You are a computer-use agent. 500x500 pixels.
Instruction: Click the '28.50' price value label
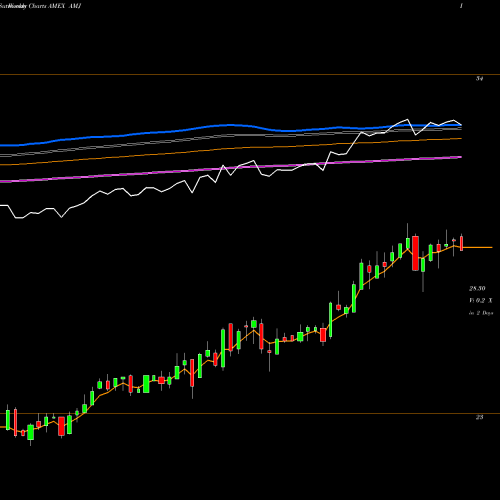[477, 288]
